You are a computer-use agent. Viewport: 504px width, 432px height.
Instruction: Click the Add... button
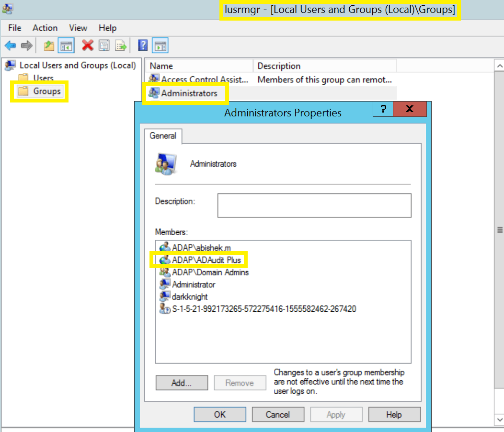(x=182, y=383)
